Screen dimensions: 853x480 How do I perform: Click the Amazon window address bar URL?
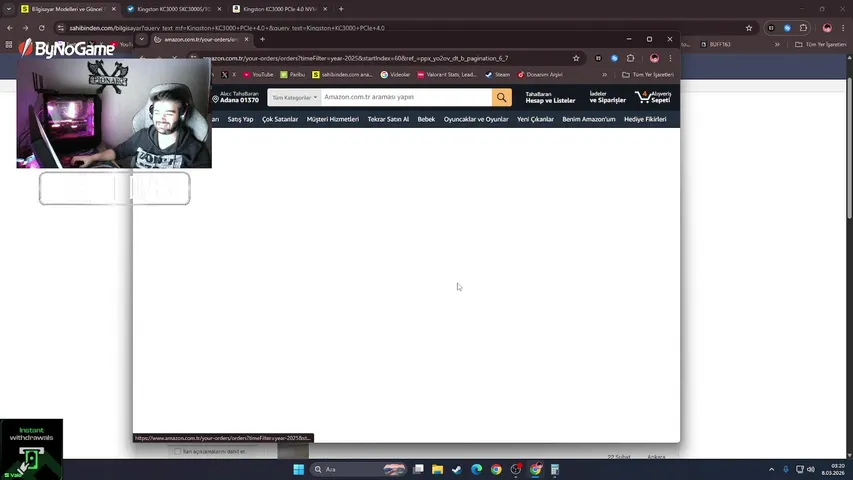coord(356,58)
